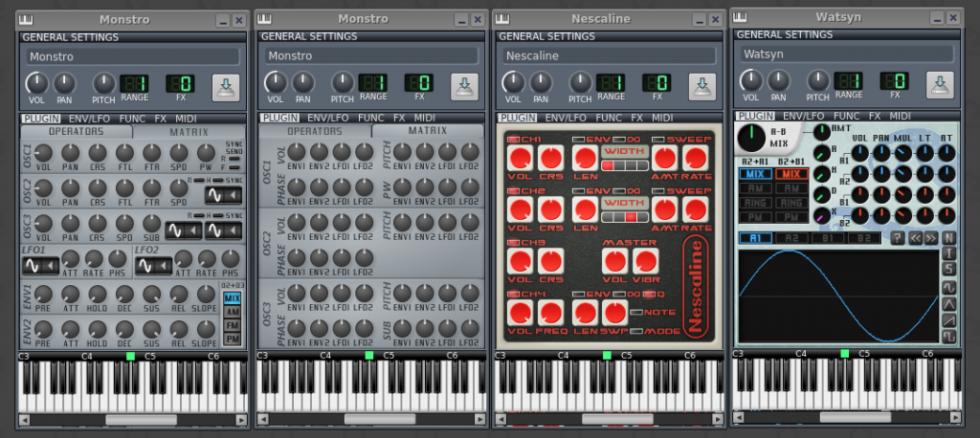
Task: Click Watsyn square wave shape button
Action: [x=948, y=337]
